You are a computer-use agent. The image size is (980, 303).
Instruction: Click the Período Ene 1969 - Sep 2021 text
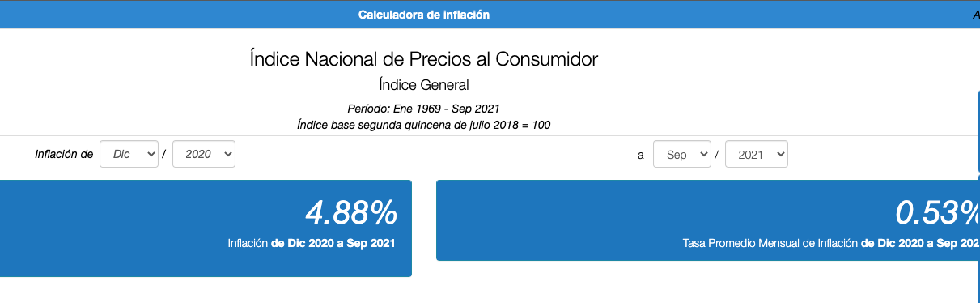pos(424,109)
